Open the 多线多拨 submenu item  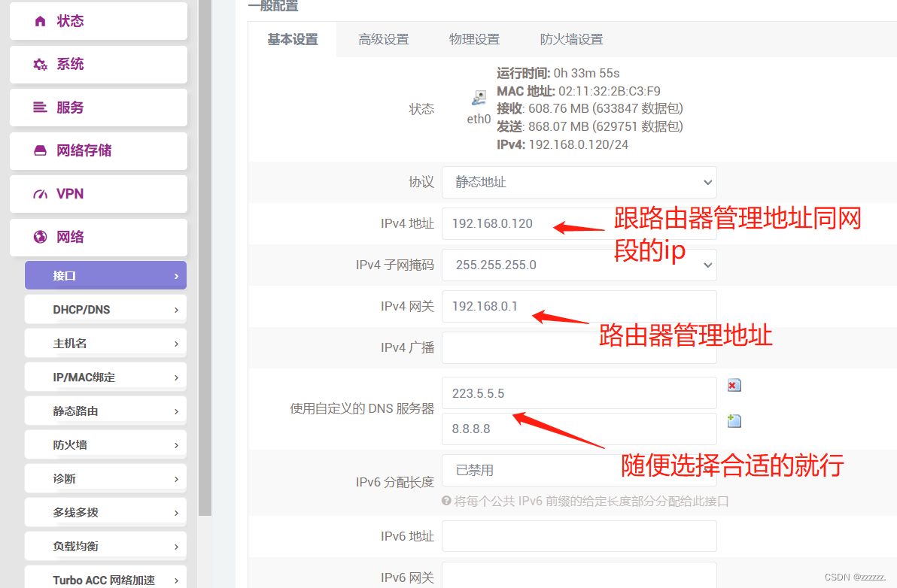coord(105,512)
